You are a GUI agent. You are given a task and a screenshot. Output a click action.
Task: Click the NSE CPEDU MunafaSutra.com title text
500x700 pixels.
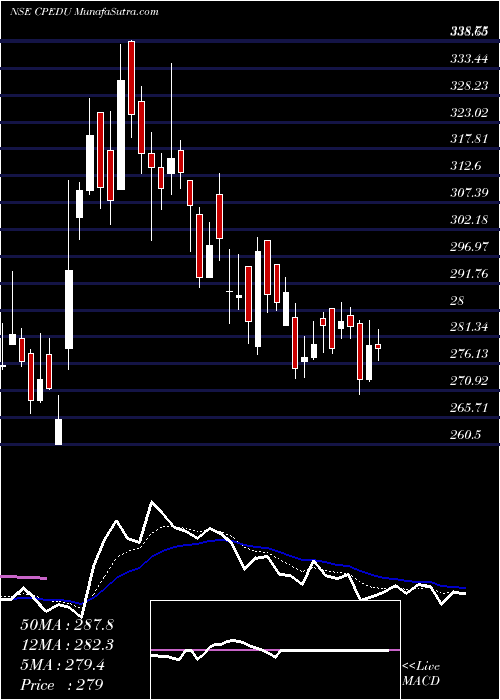click(x=84, y=11)
